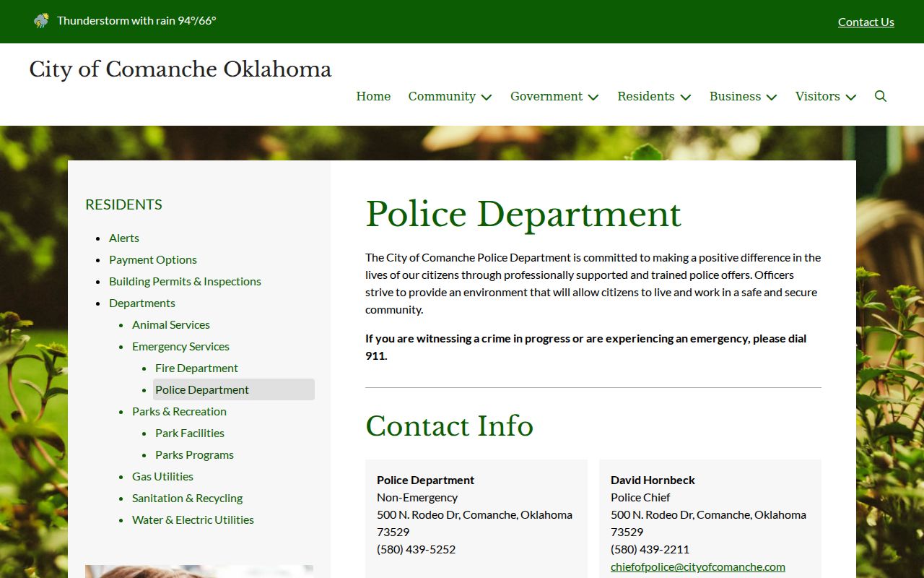Image resolution: width=924 pixels, height=578 pixels.
Task: Open Water & Electric Utilities link
Action: [193, 519]
